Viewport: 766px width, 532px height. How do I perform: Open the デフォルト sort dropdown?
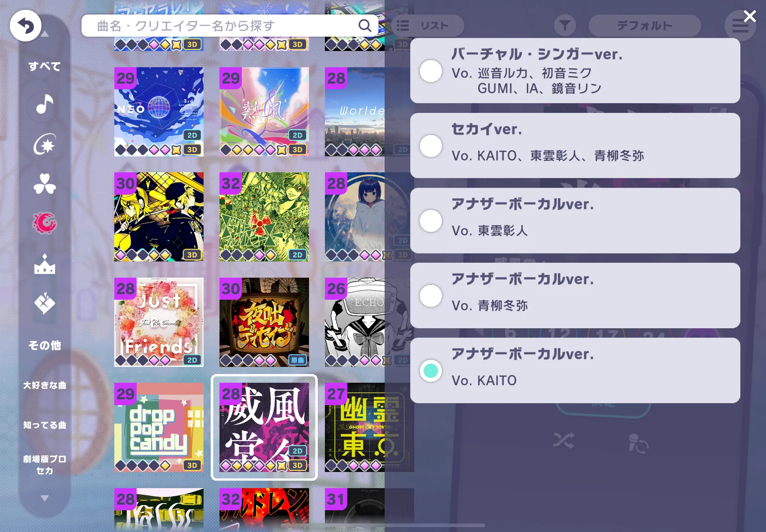coord(645,26)
